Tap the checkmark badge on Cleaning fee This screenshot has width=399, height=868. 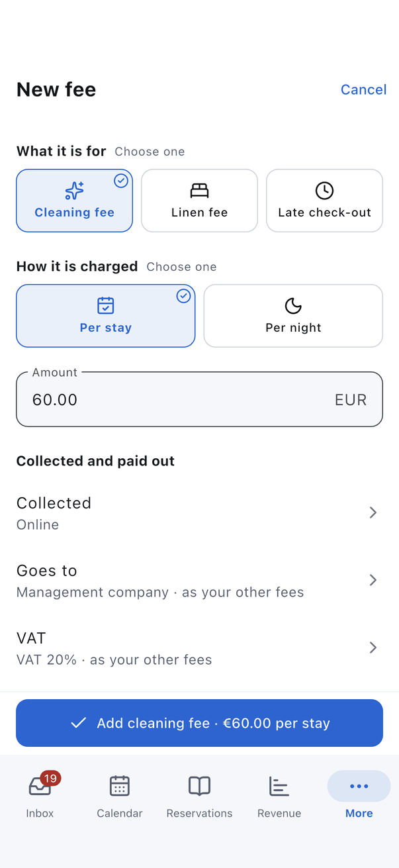click(x=121, y=181)
